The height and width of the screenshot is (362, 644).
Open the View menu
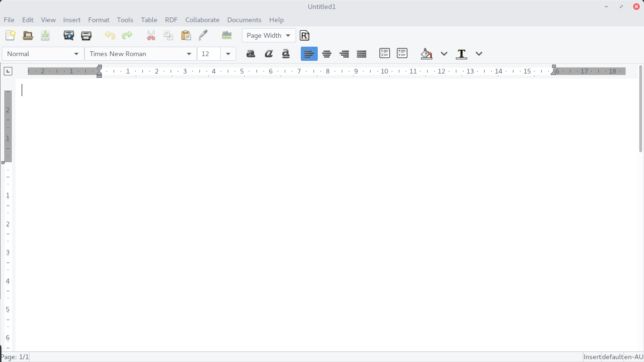pos(48,20)
